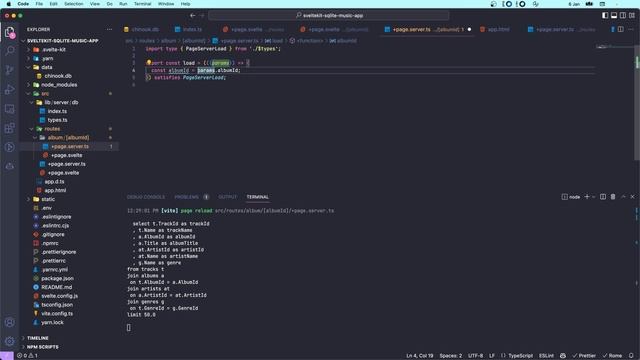This screenshot has height=360, width=640.
Task: Add a new terminal with plus icon
Action: [587, 197]
